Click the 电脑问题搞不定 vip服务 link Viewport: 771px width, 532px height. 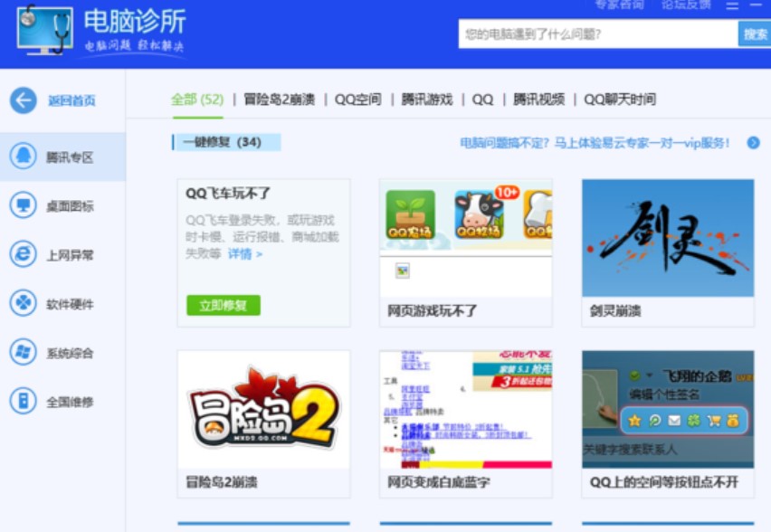point(595,143)
